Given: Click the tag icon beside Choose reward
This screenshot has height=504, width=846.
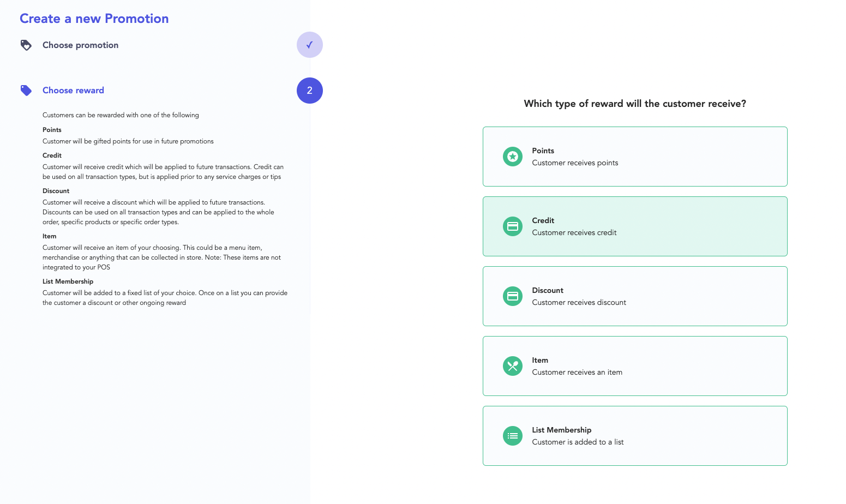Looking at the screenshot, I should click(x=26, y=91).
